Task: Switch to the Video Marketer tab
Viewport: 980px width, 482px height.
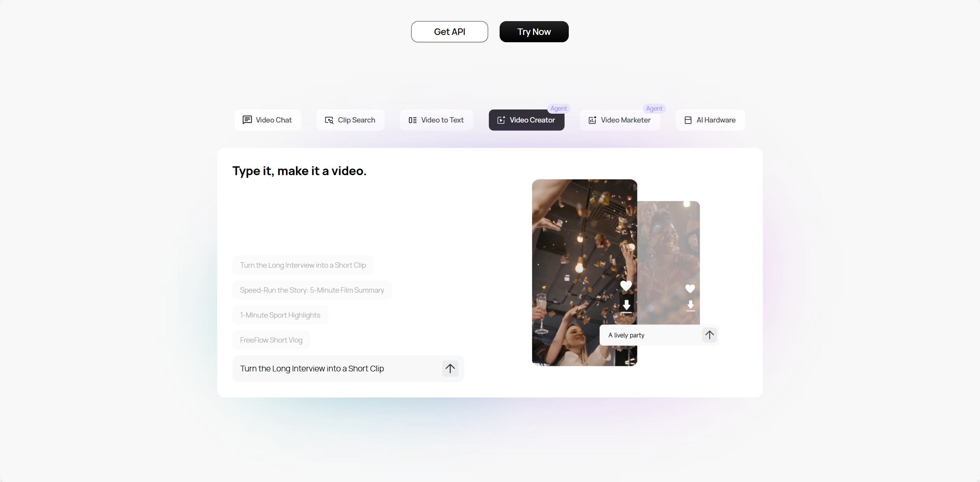Action: point(620,120)
